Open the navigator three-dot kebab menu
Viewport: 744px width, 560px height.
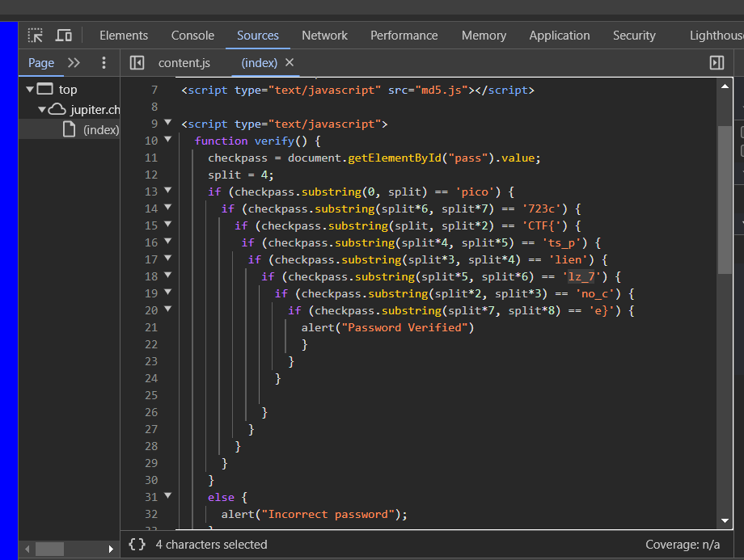[x=103, y=62]
